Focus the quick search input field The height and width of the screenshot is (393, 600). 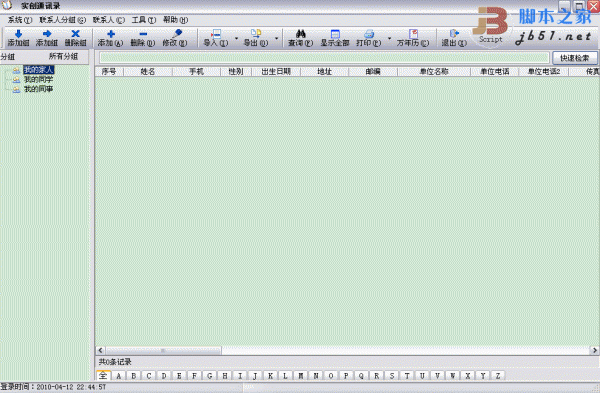click(324, 58)
